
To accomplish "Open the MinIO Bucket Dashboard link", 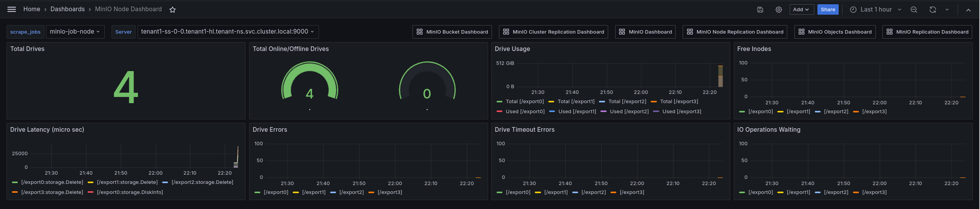I will point(452,32).
